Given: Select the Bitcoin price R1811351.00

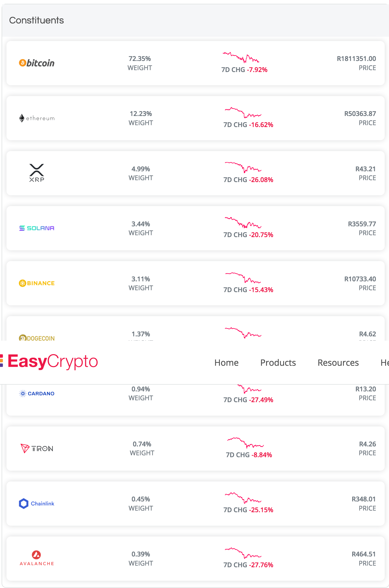Looking at the screenshot, I should point(356,59).
